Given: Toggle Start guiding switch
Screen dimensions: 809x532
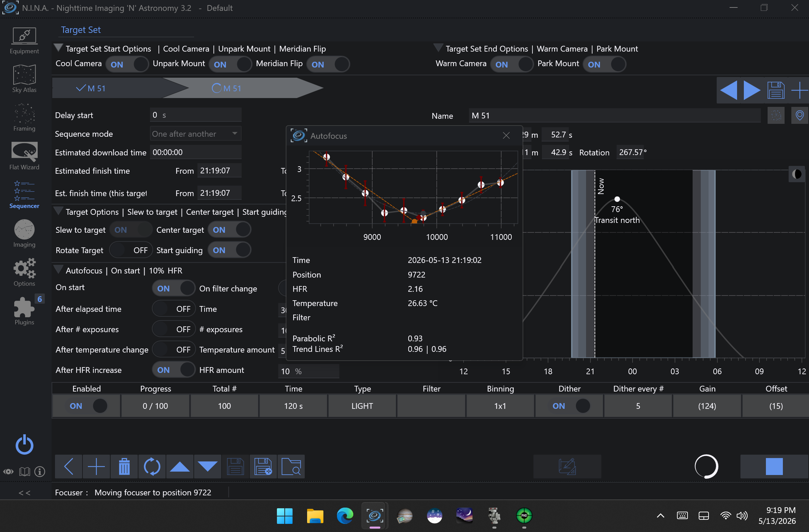Looking at the screenshot, I should 229,250.
